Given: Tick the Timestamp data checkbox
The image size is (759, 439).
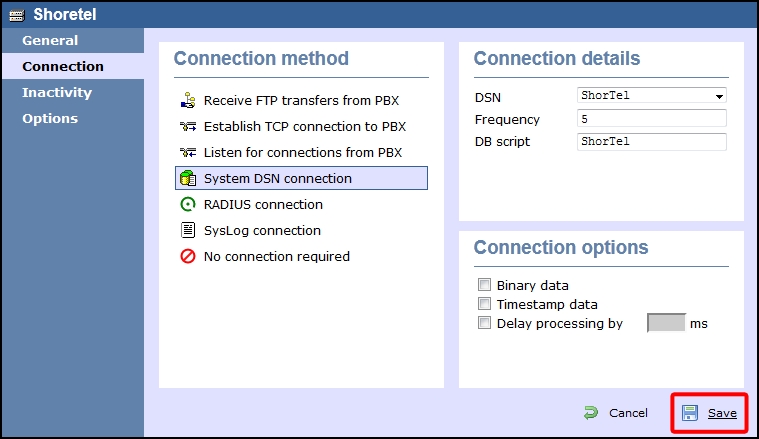Looking at the screenshot, I should [x=484, y=303].
